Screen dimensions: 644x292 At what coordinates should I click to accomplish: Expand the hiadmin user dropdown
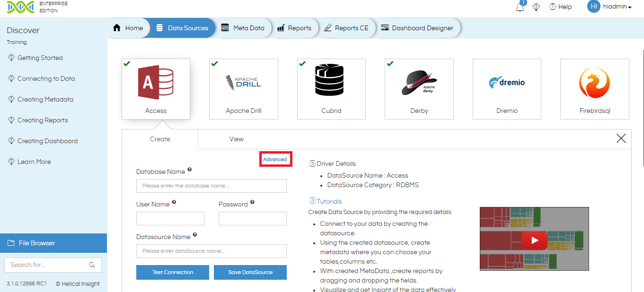618,7
